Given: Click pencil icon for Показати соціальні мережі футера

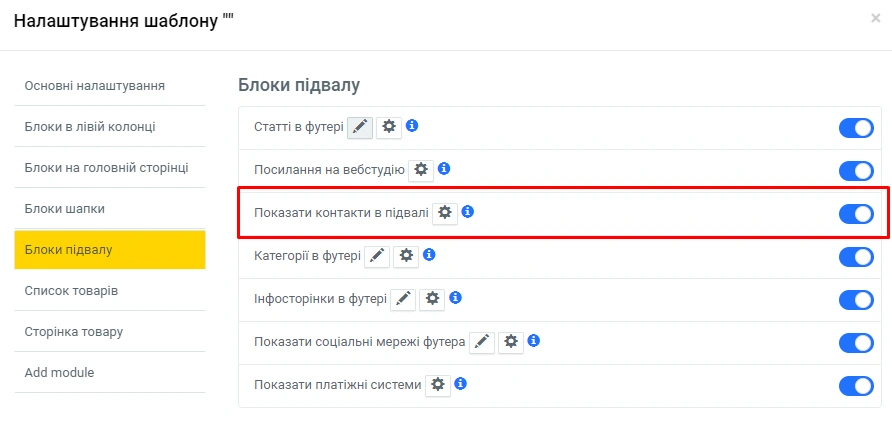Looking at the screenshot, I should [482, 342].
